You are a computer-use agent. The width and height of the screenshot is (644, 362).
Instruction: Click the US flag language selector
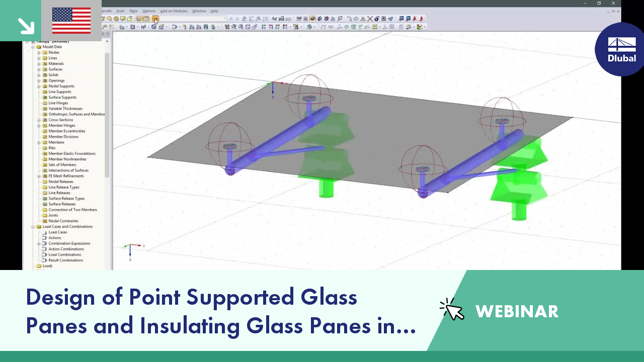click(x=71, y=21)
